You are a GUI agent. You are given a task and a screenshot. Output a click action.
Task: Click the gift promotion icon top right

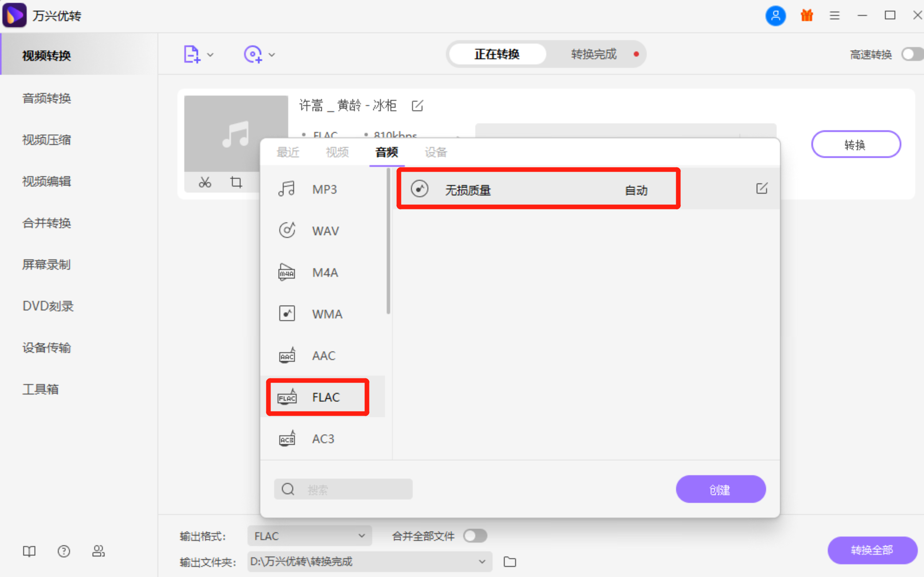coord(806,15)
